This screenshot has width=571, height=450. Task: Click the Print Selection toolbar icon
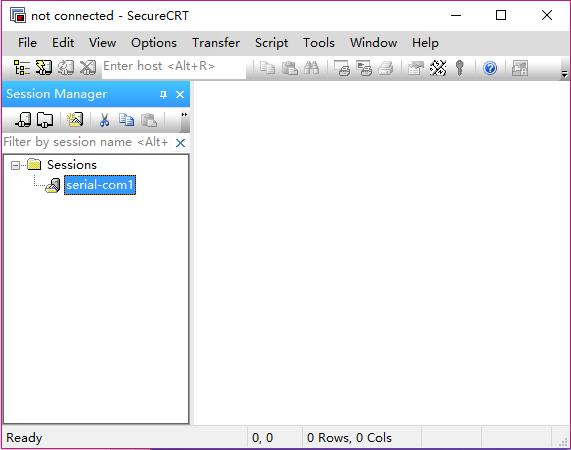point(364,68)
